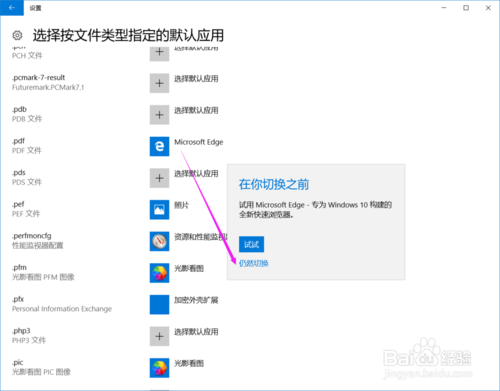This screenshot has width=500, height=391.
Task: Click Futuremark.PCMark7.1 description text
Action: [48, 87]
